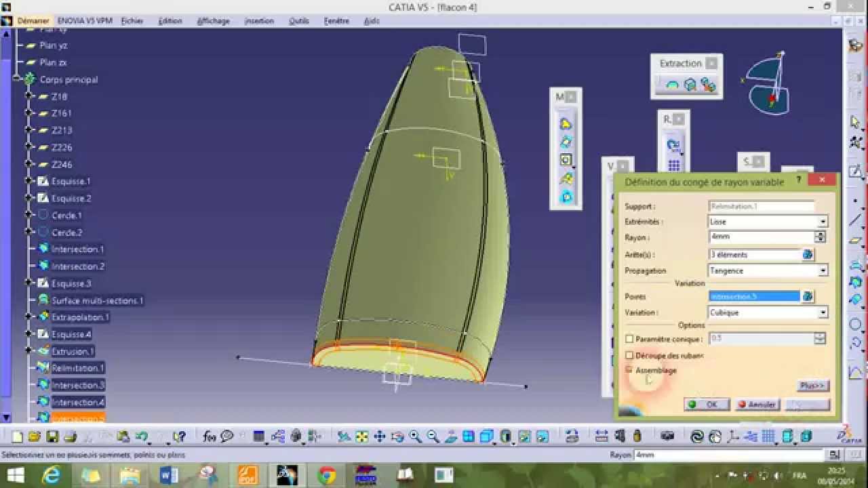The height and width of the screenshot is (488, 868).
Task: Click the Annuler button
Action: coord(757,404)
